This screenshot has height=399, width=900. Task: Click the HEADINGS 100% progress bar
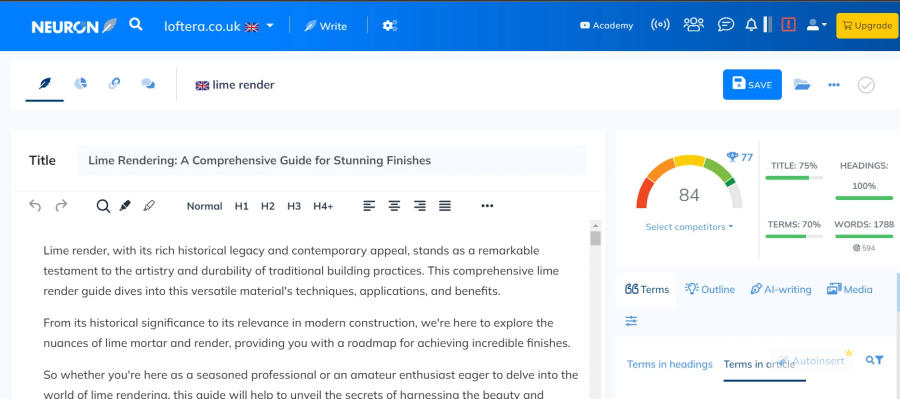click(x=864, y=198)
